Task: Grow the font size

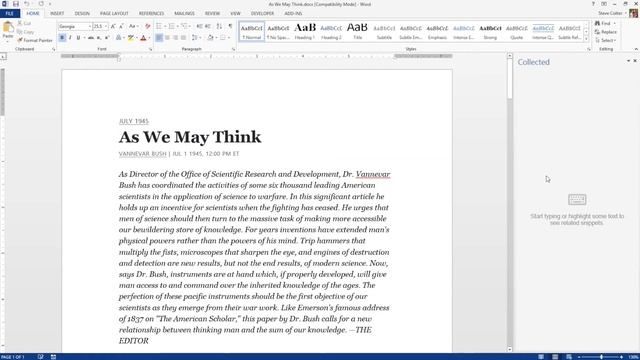Action: coord(113,26)
